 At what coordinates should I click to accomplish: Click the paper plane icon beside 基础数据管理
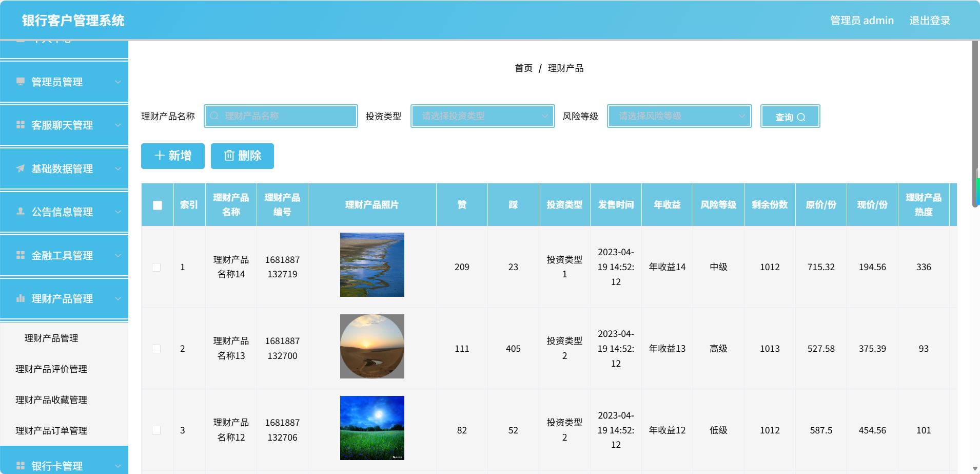(x=21, y=168)
